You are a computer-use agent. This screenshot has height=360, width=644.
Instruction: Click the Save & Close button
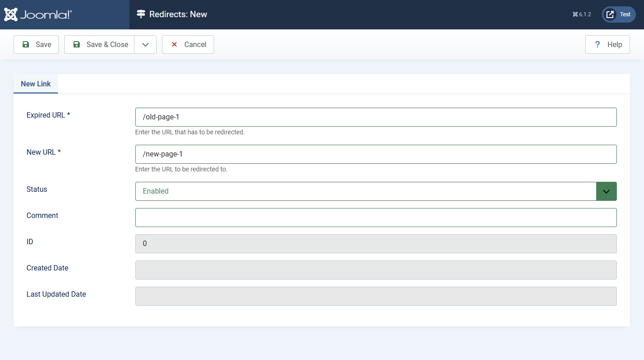coord(100,44)
